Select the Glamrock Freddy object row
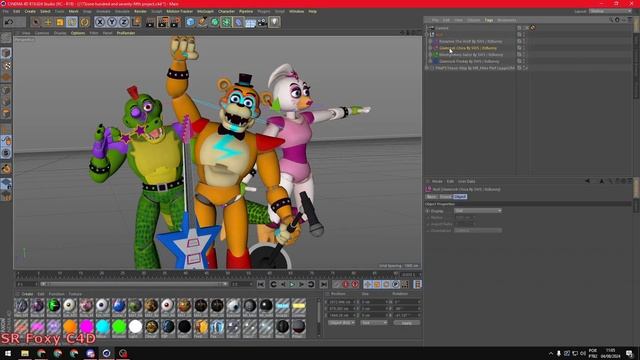 point(469,61)
